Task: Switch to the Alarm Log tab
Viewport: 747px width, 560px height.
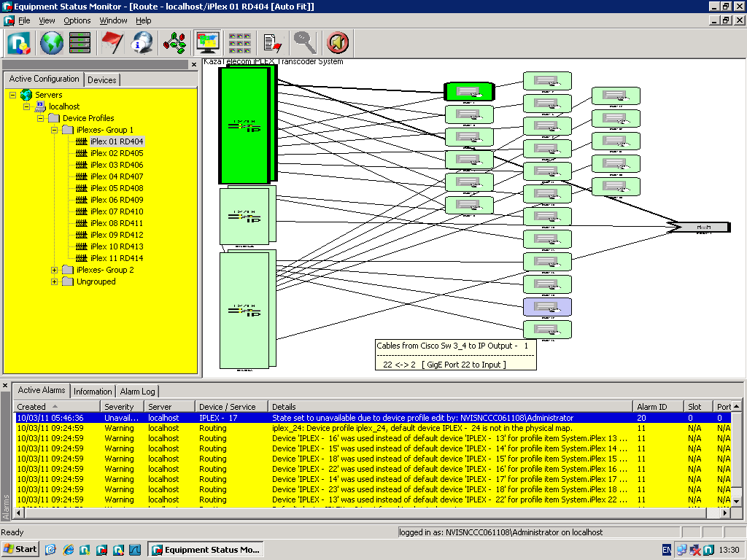Action: [138, 392]
